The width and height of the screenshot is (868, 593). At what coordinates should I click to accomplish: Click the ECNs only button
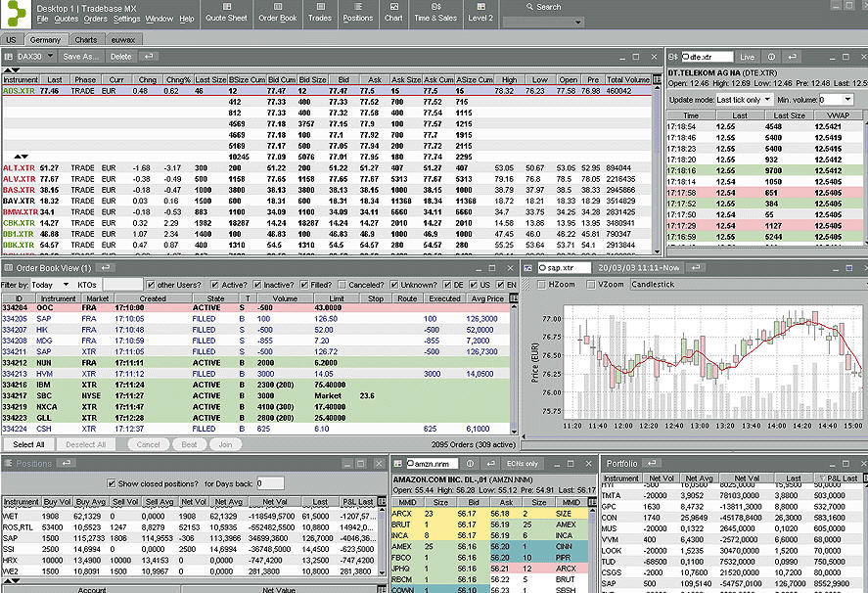click(x=523, y=464)
